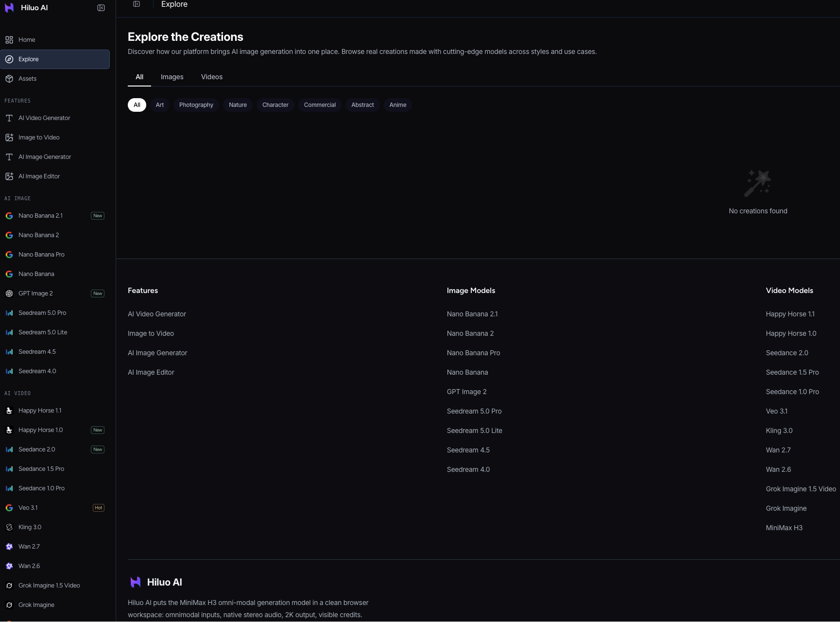Click the Assets cube icon
The width and height of the screenshot is (840, 622).
9,79
